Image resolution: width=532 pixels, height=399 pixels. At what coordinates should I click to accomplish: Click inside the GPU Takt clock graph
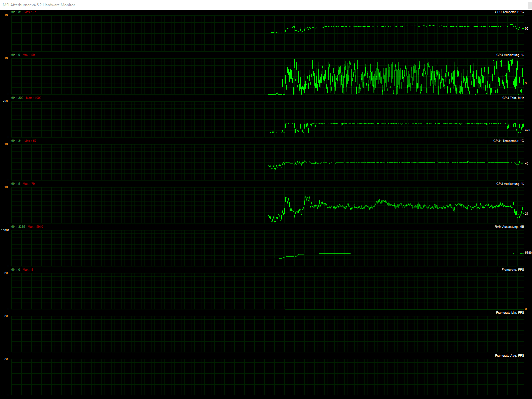267,119
